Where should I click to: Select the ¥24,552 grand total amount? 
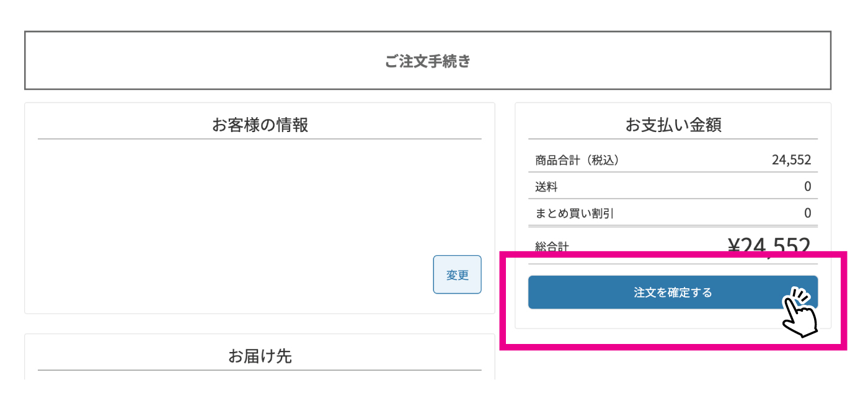click(772, 244)
